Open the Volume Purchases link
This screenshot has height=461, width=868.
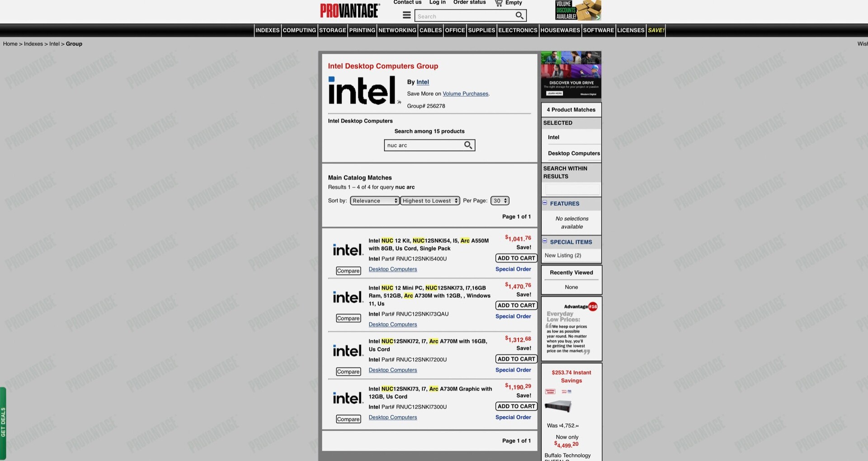(466, 94)
